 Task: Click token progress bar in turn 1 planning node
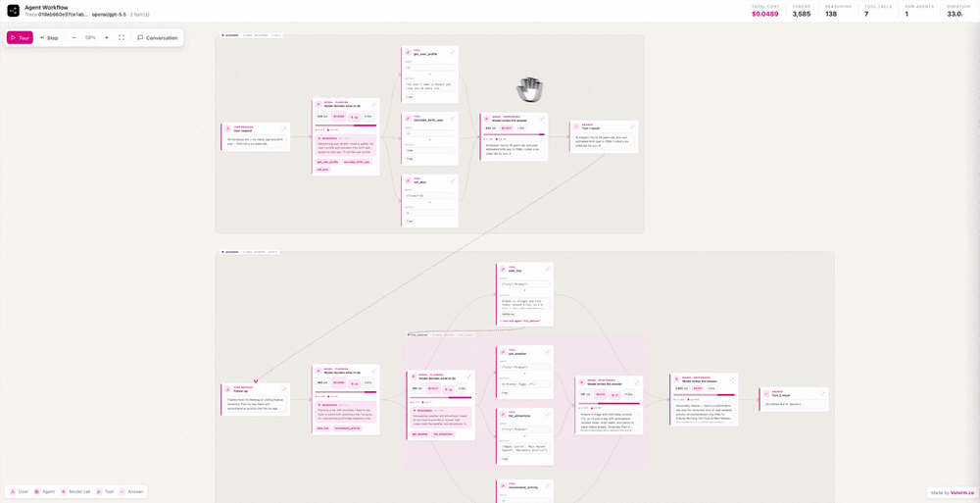tap(346, 126)
